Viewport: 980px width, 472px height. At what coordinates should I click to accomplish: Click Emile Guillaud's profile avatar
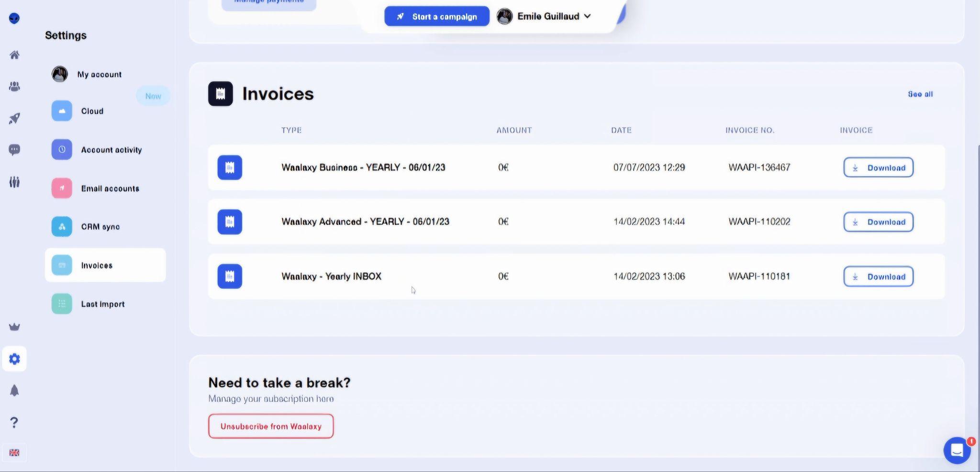[505, 16]
